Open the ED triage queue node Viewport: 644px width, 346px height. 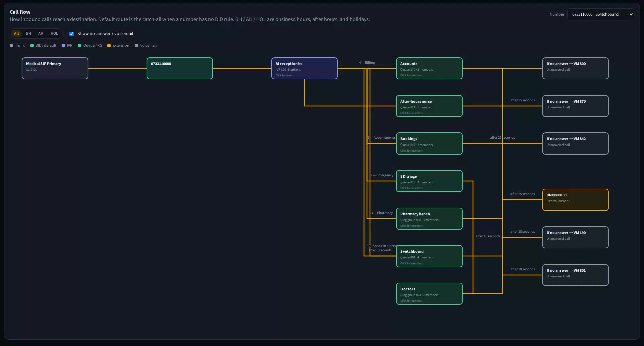(429, 181)
